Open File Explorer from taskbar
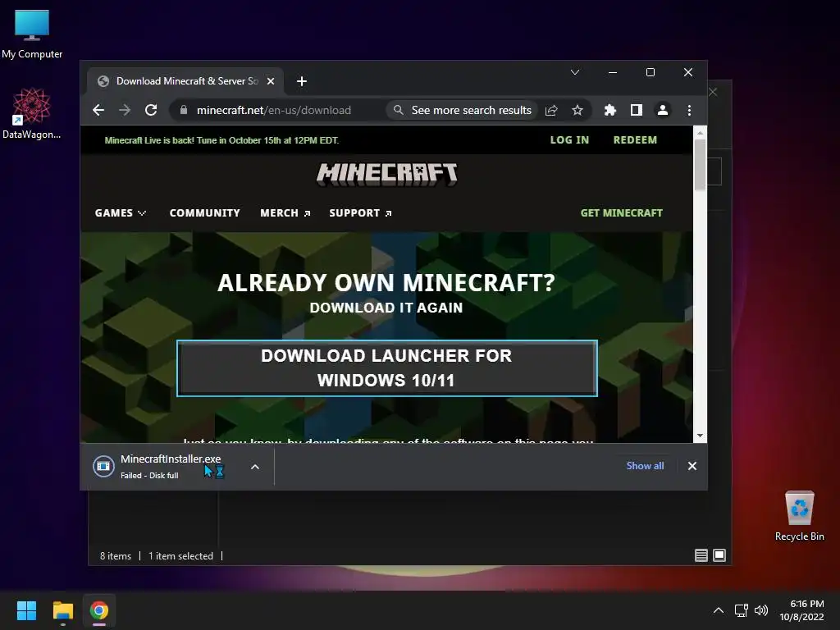The width and height of the screenshot is (840, 630). click(62, 610)
